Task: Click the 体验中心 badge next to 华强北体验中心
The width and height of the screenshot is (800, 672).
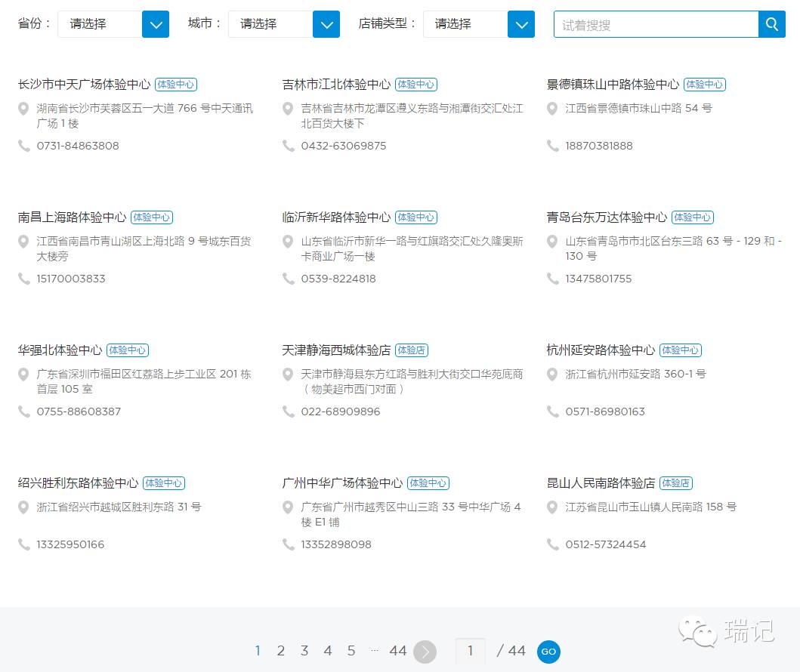Action: 127,350
